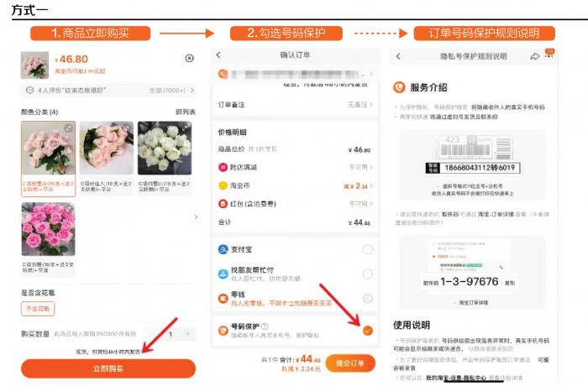Click the 商品总价 ¥46.80 amount
588x386 pixels.
click(360, 149)
